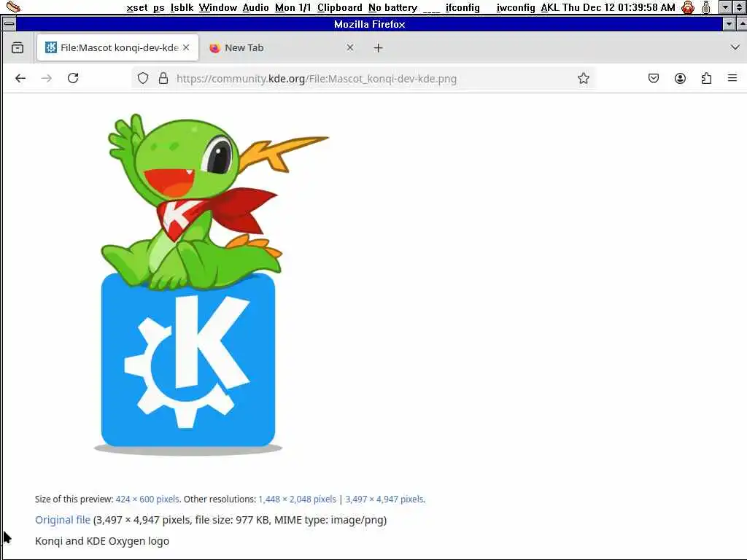Go back with the Firefox back arrow
747x560 pixels.
tap(20, 78)
